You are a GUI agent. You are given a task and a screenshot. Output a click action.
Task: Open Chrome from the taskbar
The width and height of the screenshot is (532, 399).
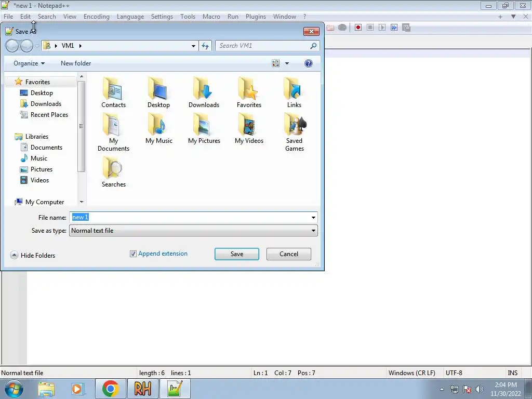click(x=110, y=389)
